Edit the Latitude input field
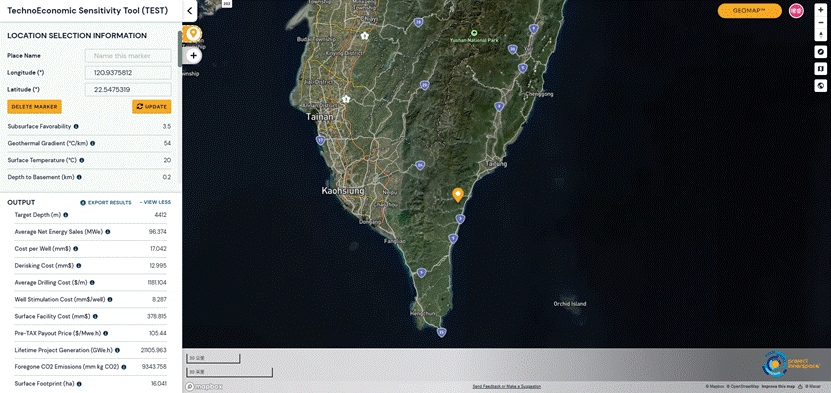The width and height of the screenshot is (831, 393). coord(128,90)
